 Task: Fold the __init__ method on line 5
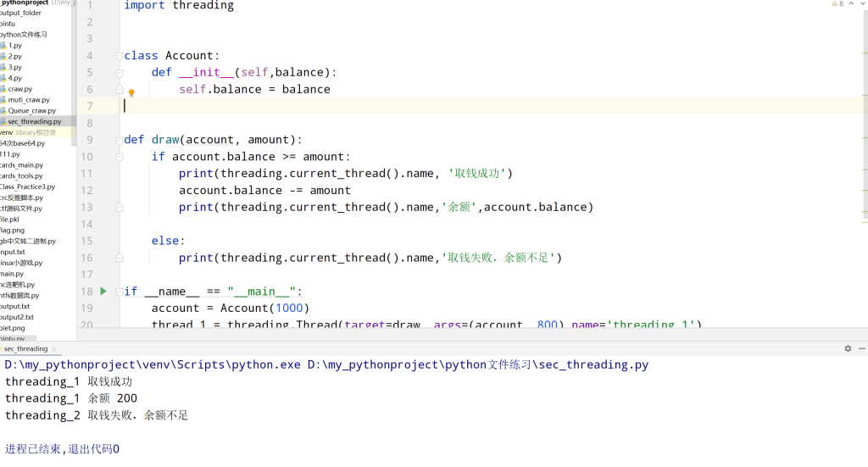coord(120,73)
